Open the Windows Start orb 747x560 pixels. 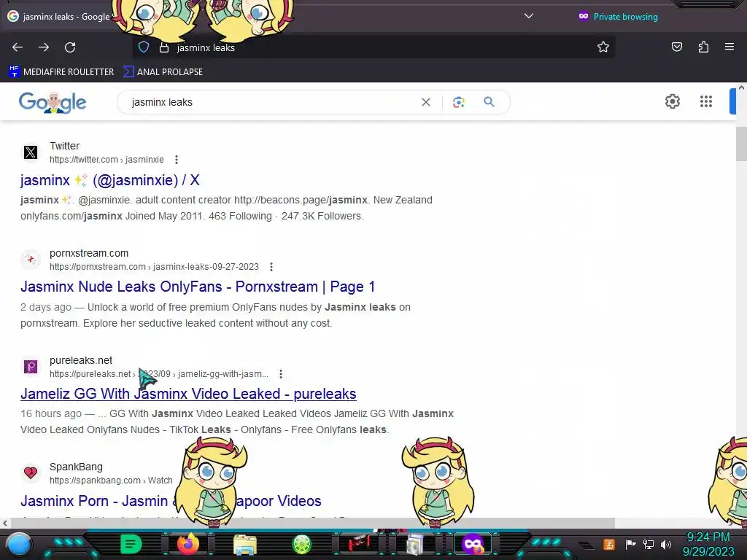(x=18, y=544)
